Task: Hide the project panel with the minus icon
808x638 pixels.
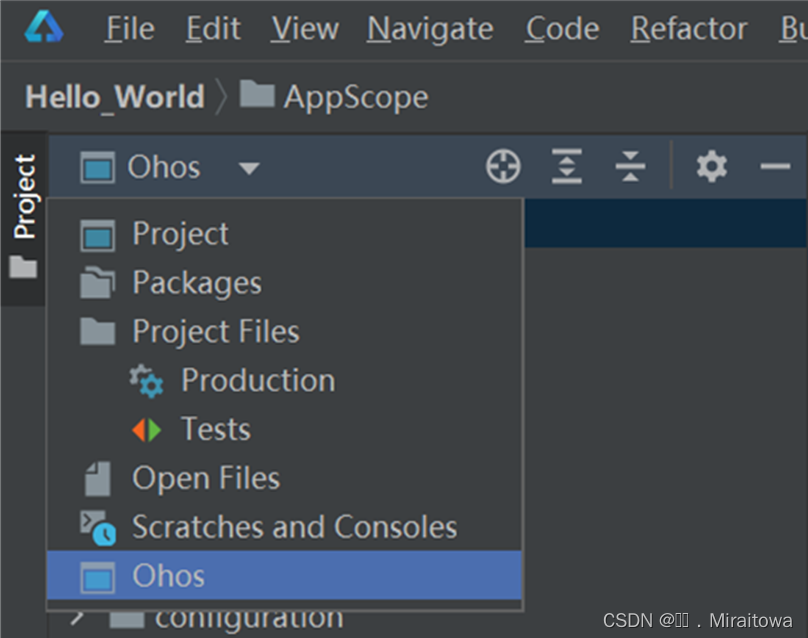Action: pos(775,166)
